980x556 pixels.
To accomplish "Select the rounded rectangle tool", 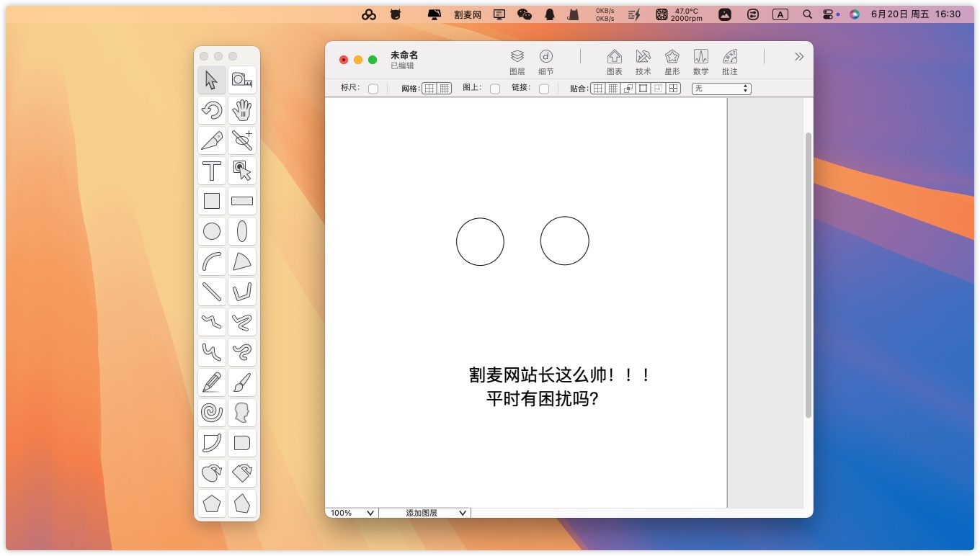I will click(242, 443).
